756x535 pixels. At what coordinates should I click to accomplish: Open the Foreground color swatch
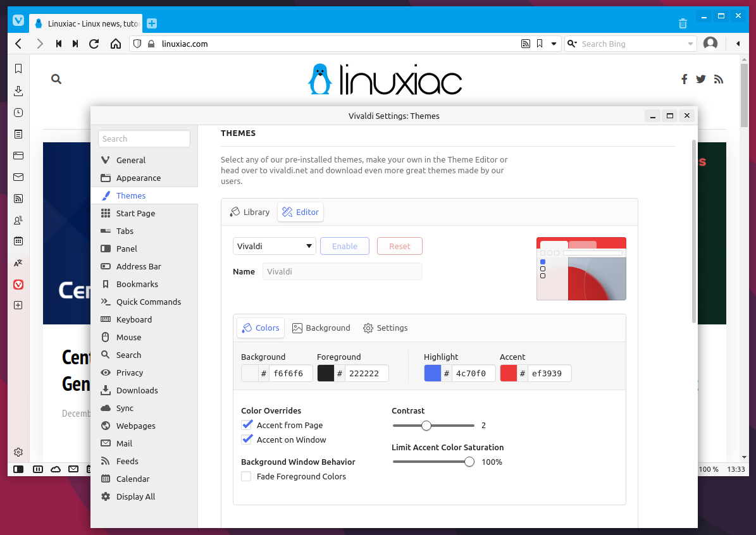pos(325,373)
